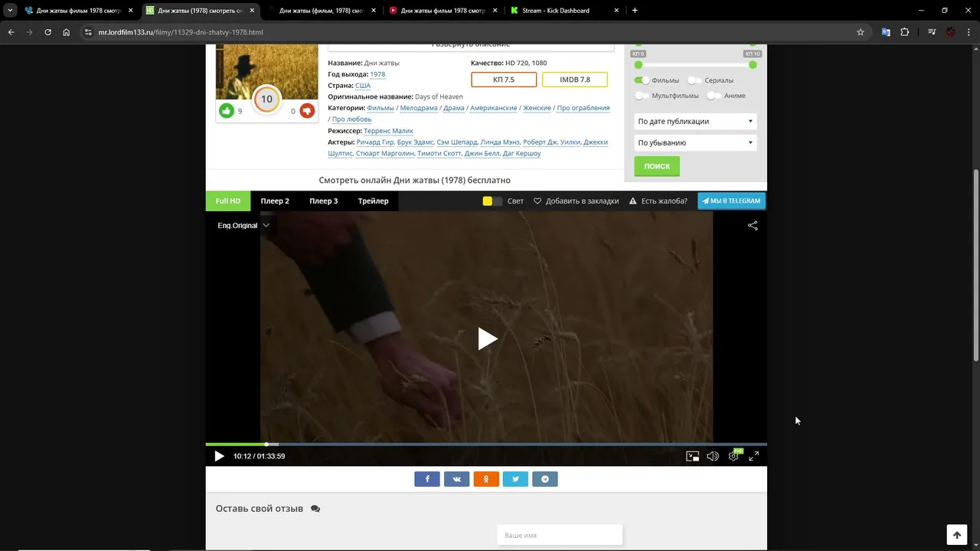Open По убыванию sort order dropdown

point(695,143)
